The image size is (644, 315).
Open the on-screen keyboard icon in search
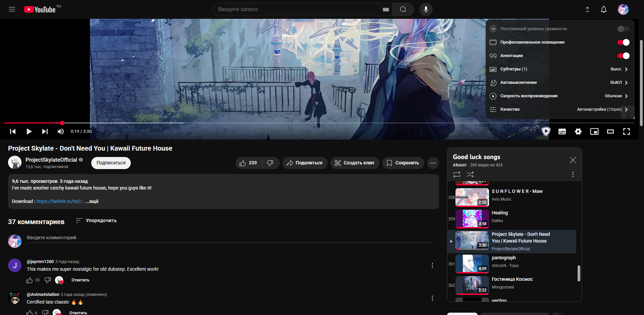tap(386, 9)
